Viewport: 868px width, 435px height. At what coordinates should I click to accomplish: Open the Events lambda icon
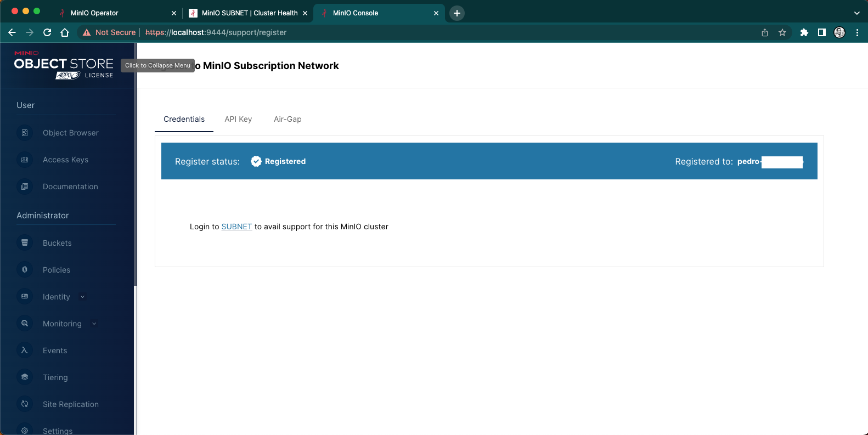pos(25,350)
